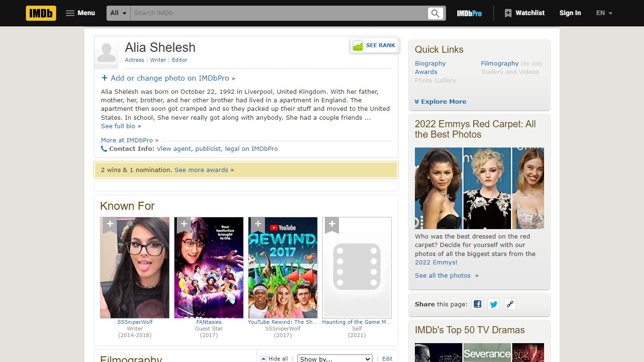The width and height of the screenshot is (644, 362).
Task: Open See more awards link
Action: coord(201,170)
